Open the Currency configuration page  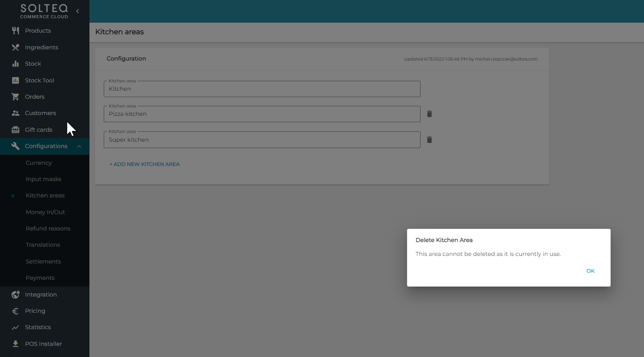coord(39,163)
